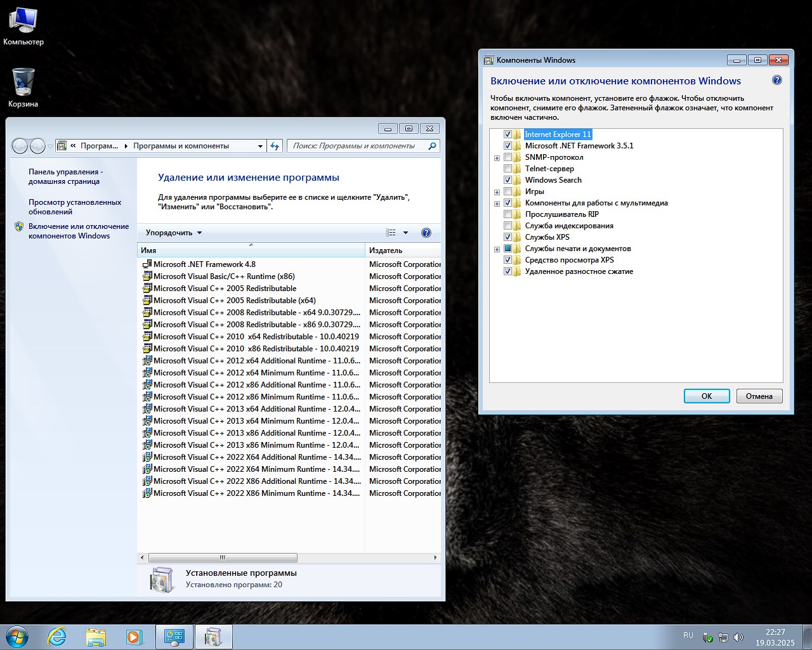Screen dimensions: 812x650
Task: Click the volume speaker tray icon
Action: [738, 637]
